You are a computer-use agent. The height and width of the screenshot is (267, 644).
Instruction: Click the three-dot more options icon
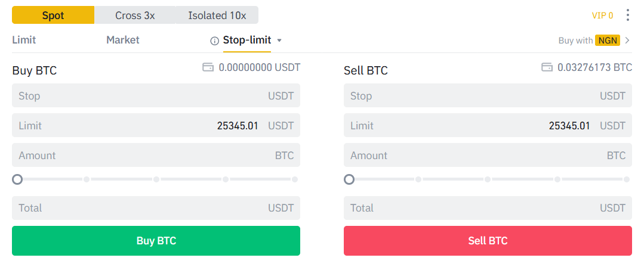[x=627, y=15]
